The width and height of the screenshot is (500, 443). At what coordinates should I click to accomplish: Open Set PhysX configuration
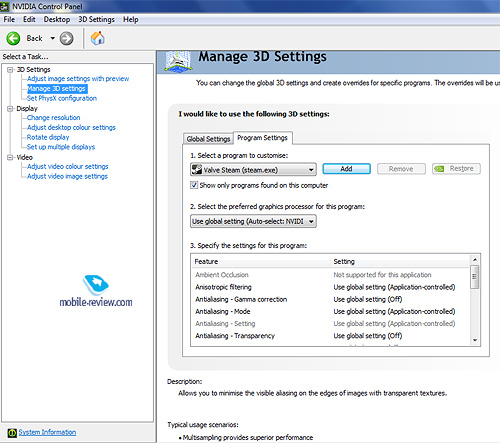point(62,98)
